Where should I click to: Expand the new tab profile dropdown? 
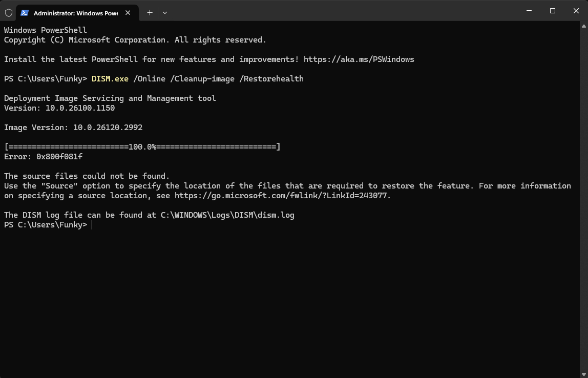click(164, 13)
